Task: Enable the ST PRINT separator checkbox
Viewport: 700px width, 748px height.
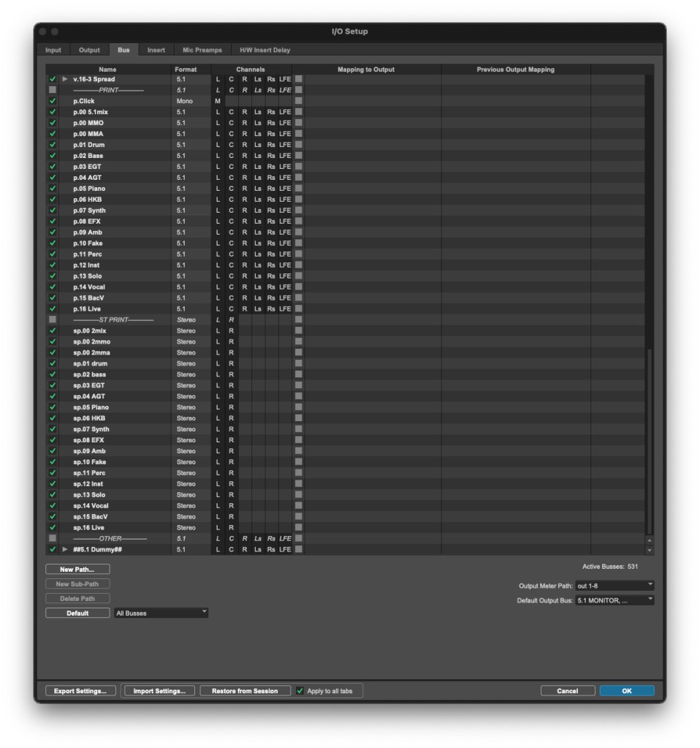Action: pos(52,320)
